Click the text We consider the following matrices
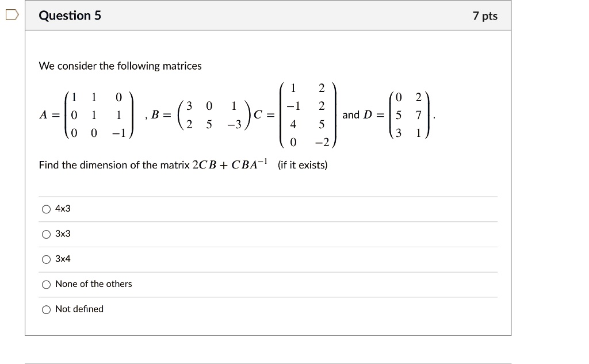 coord(120,66)
